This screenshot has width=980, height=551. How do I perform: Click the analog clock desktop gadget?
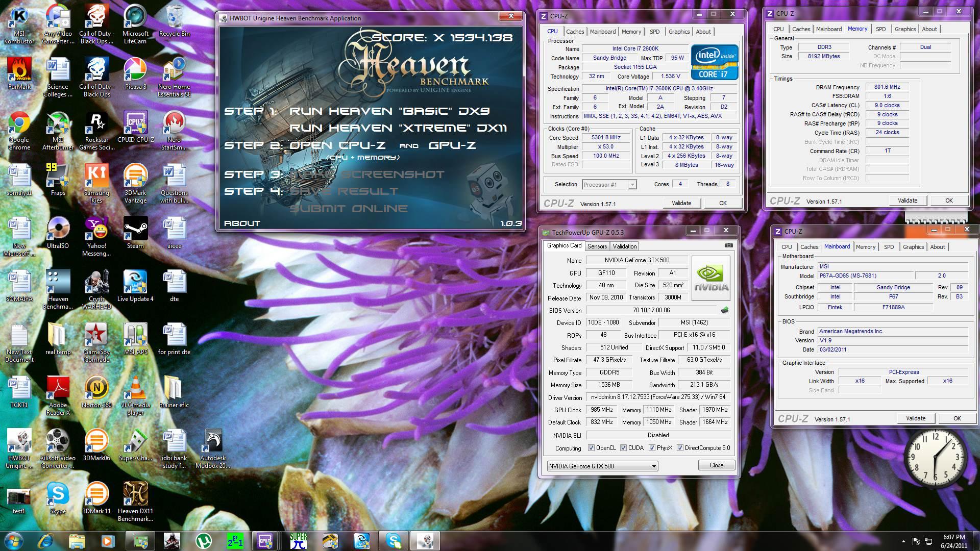click(x=935, y=457)
